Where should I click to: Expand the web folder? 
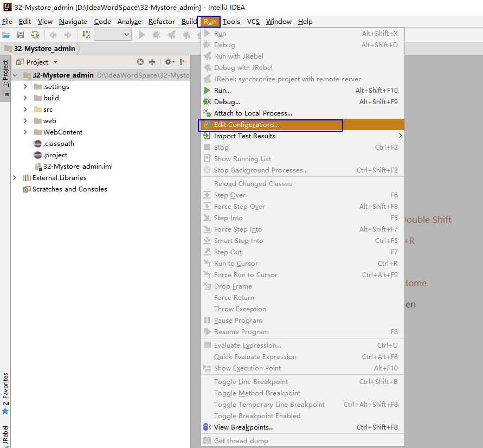[x=25, y=121]
